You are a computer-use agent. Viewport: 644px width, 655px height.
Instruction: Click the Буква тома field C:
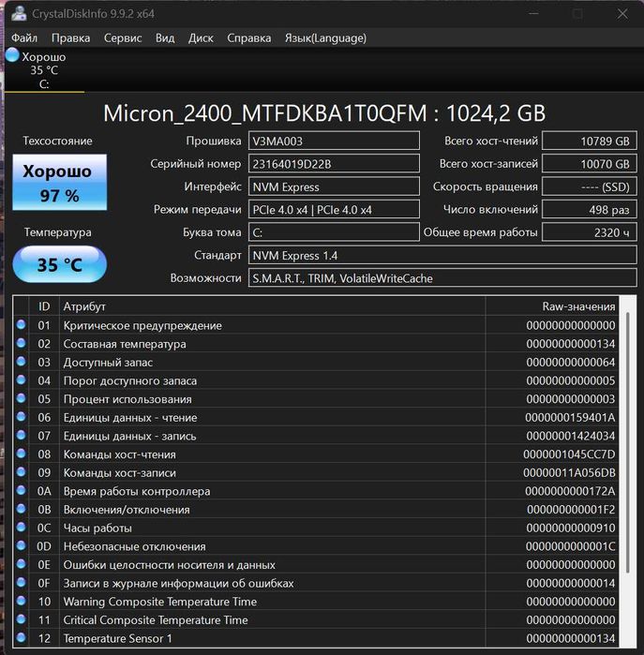coord(334,232)
